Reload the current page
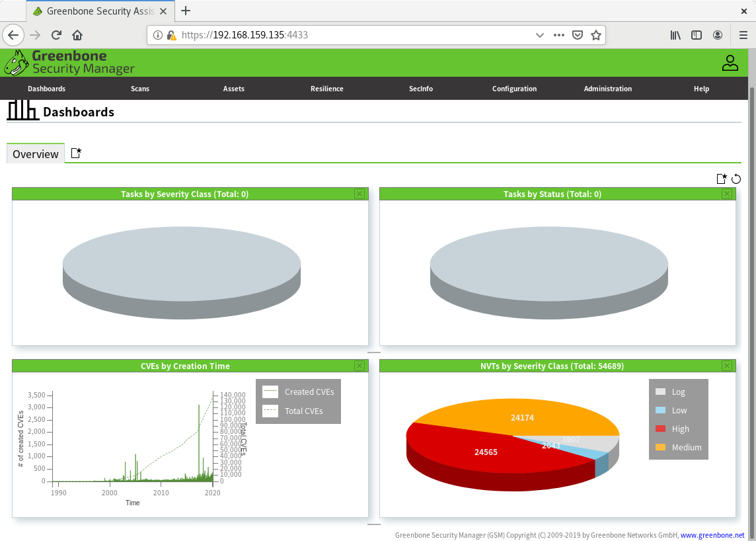Viewport: 756px width, 541px height. 56,35
